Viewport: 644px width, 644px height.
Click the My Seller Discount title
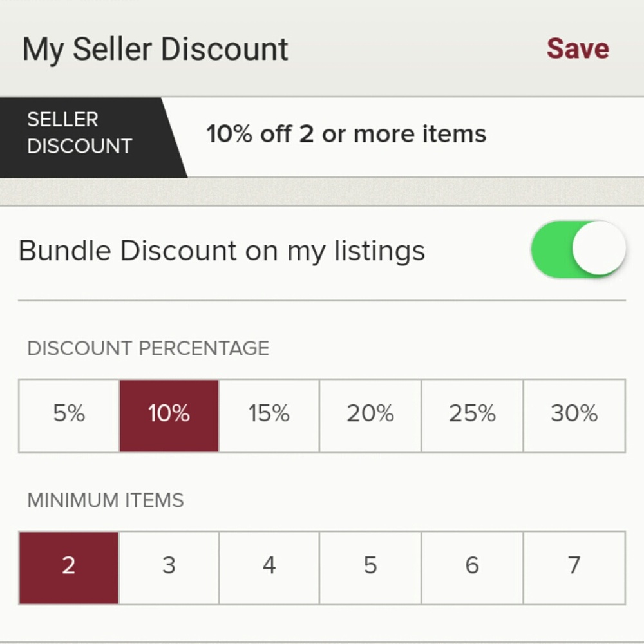(x=155, y=50)
